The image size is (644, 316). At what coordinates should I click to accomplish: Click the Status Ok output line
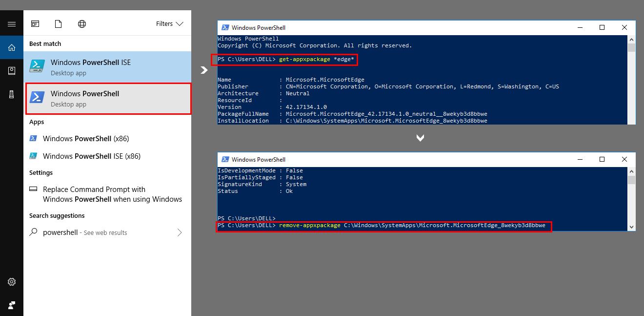point(255,191)
